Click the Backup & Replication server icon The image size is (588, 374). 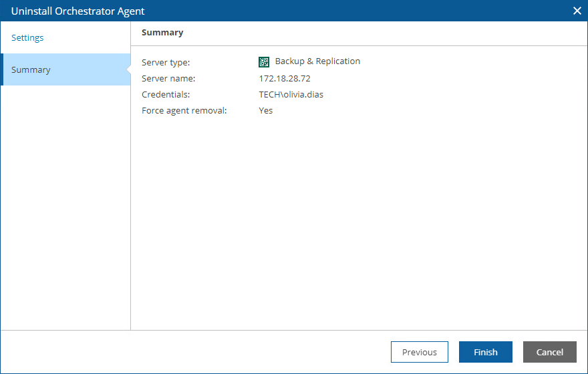point(264,62)
